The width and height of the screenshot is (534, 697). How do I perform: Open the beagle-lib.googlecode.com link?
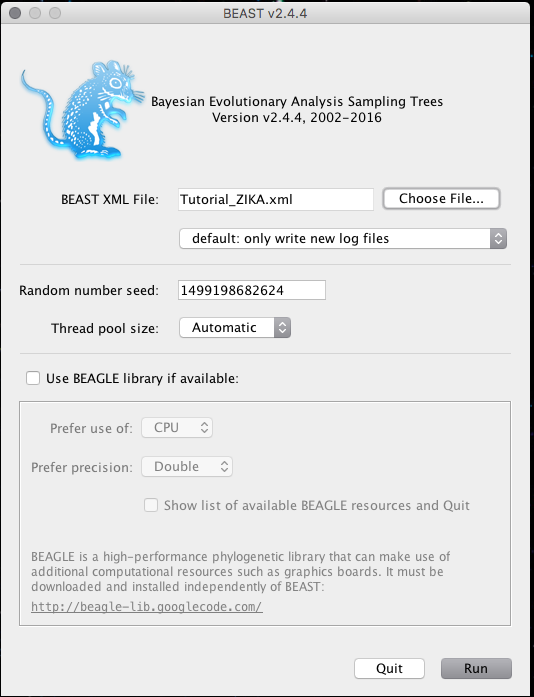(x=147, y=607)
